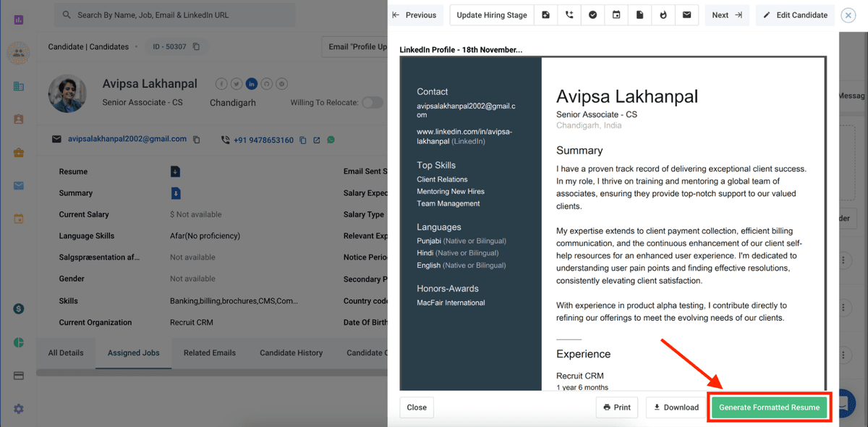Select the Related Emails tab
The image size is (868, 427).
click(209, 352)
